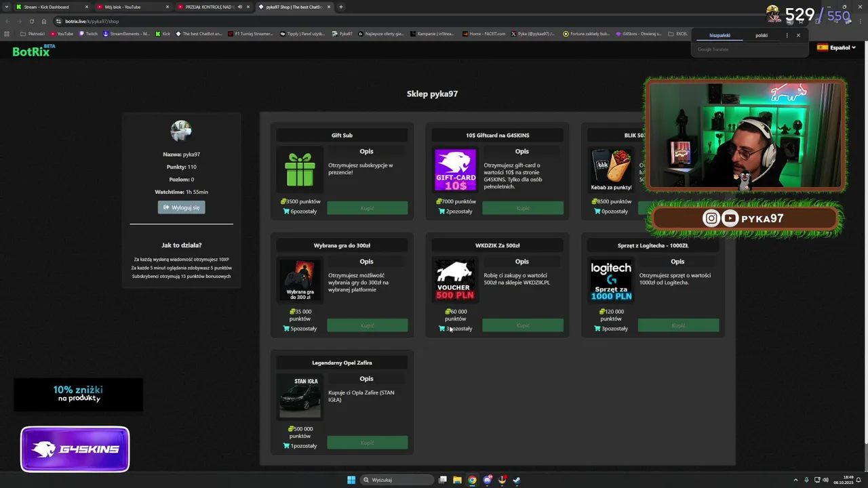The image size is (868, 488).
Task: Open the Home - FACEIT.com bookmark
Action: point(484,34)
